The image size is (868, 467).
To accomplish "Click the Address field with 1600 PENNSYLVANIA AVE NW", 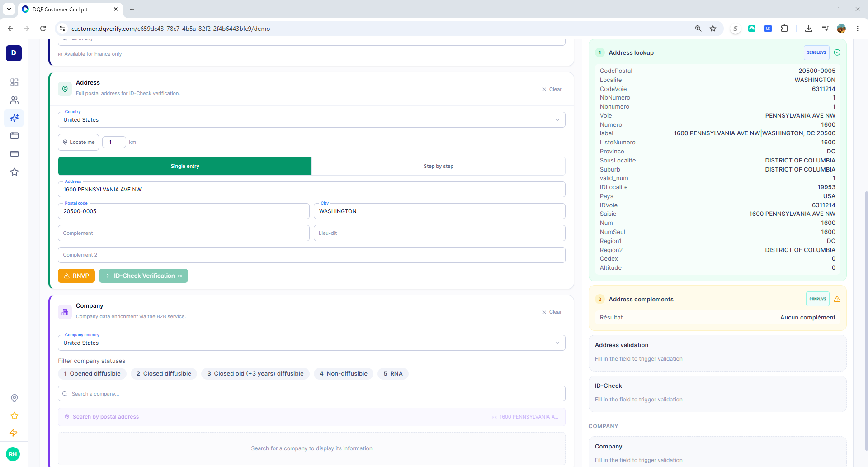I will point(311,190).
